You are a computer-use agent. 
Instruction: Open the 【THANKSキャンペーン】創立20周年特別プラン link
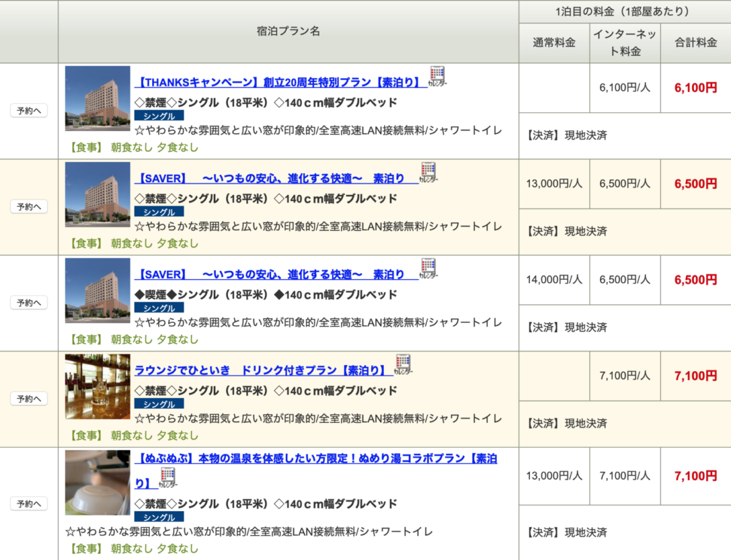(280, 82)
